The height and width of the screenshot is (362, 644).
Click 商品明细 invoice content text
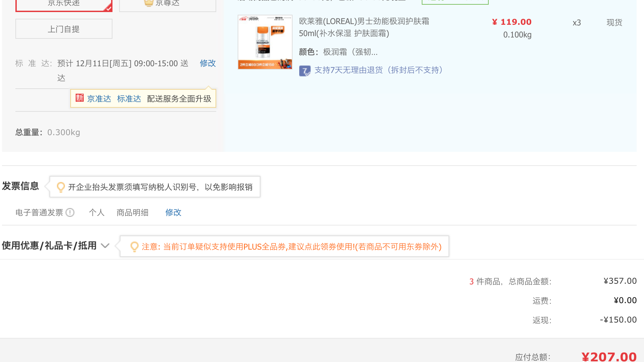pyautogui.click(x=132, y=212)
